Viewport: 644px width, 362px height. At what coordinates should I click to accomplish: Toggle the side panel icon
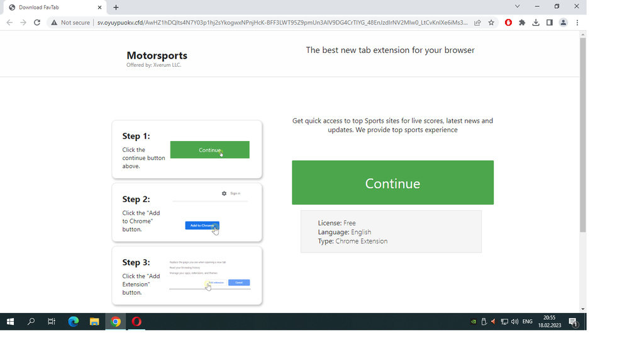[x=550, y=23]
